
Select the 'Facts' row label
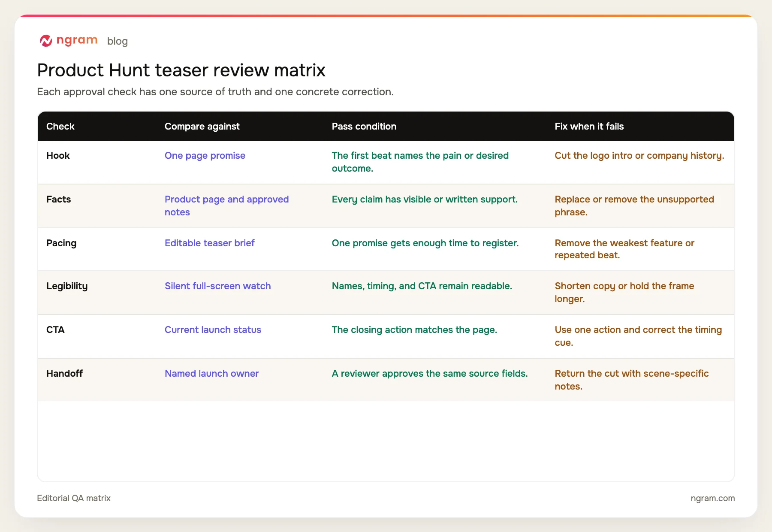(x=59, y=199)
